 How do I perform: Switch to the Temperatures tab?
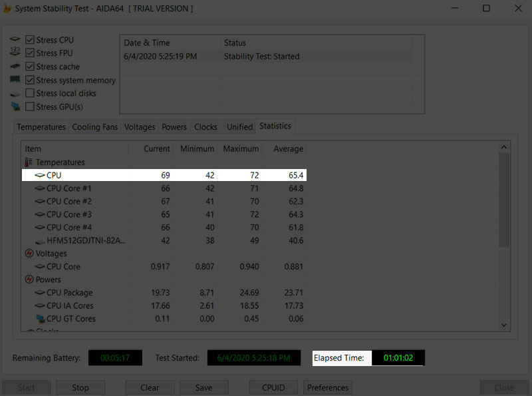tap(41, 127)
